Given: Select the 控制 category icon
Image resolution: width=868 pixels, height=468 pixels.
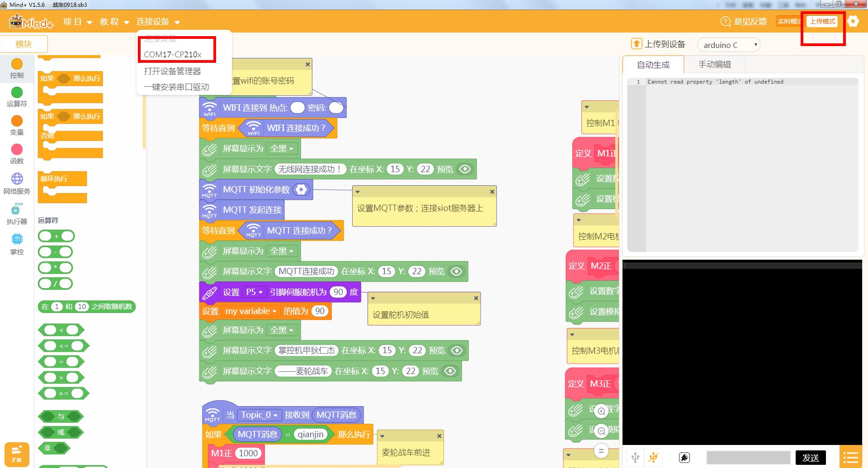Looking at the screenshot, I should tap(17, 64).
